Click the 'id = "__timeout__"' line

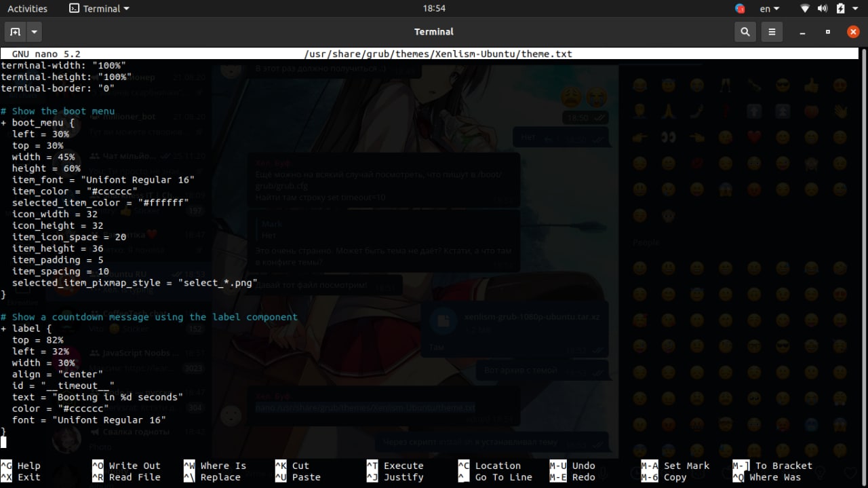coord(63,386)
